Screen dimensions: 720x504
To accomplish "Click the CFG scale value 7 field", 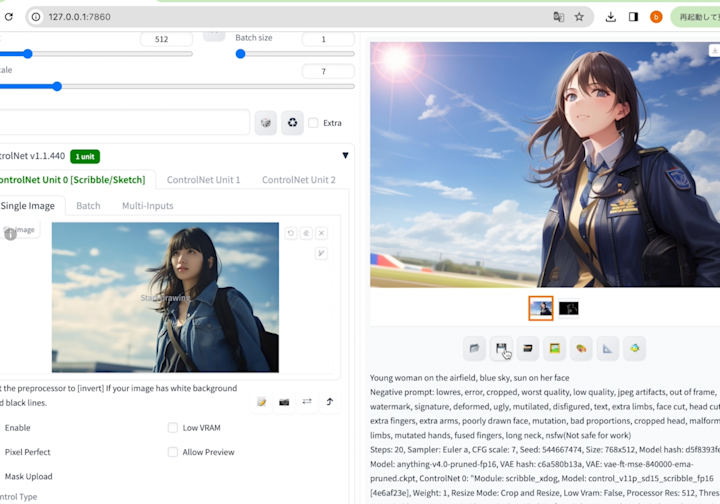I will [328, 71].
